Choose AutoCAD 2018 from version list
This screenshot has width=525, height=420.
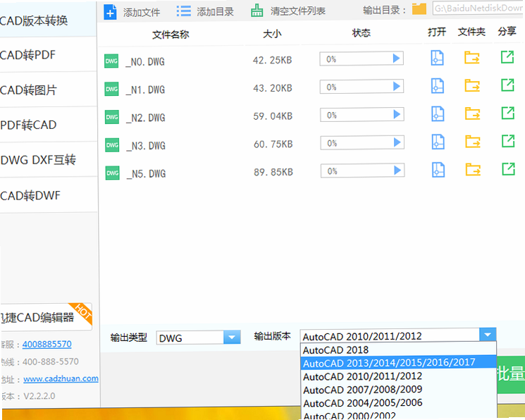(x=398, y=350)
